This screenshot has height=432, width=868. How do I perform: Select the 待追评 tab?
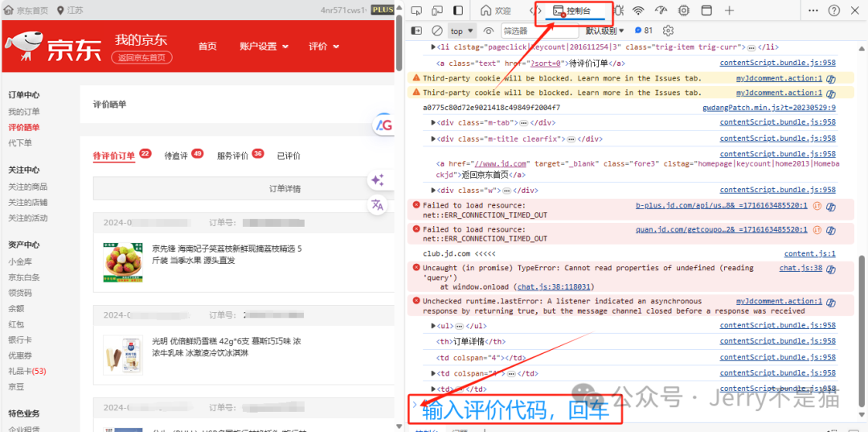176,156
